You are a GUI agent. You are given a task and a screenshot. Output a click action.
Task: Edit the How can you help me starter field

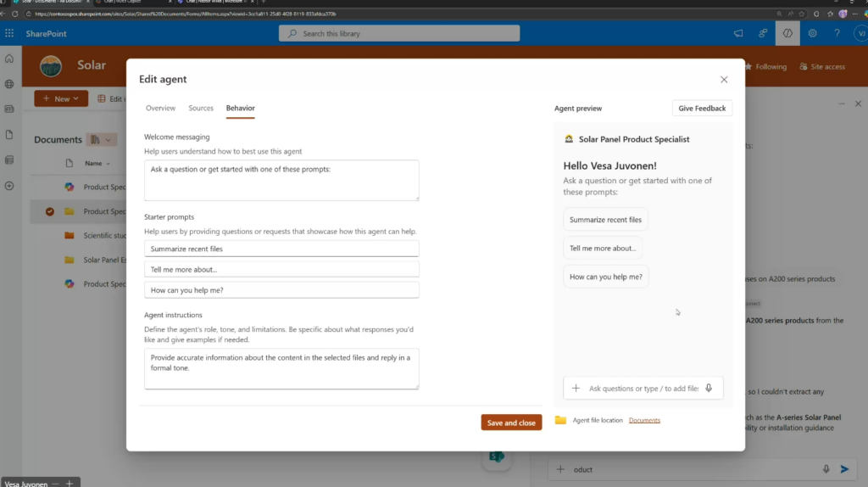tap(281, 290)
